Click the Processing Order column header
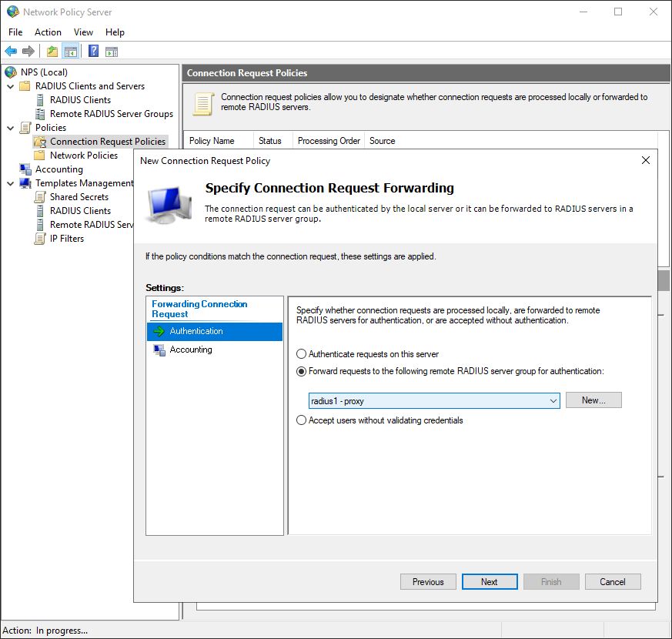Viewport: 672px width, 639px height. tap(329, 141)
